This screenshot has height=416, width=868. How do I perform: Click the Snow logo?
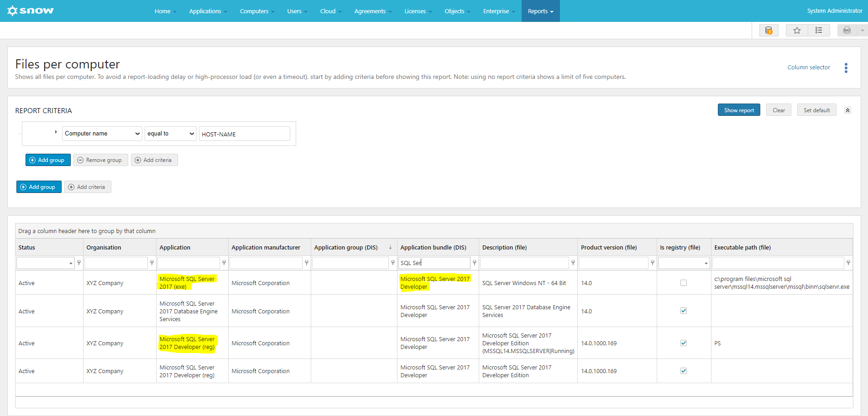(x=31, y=10)
